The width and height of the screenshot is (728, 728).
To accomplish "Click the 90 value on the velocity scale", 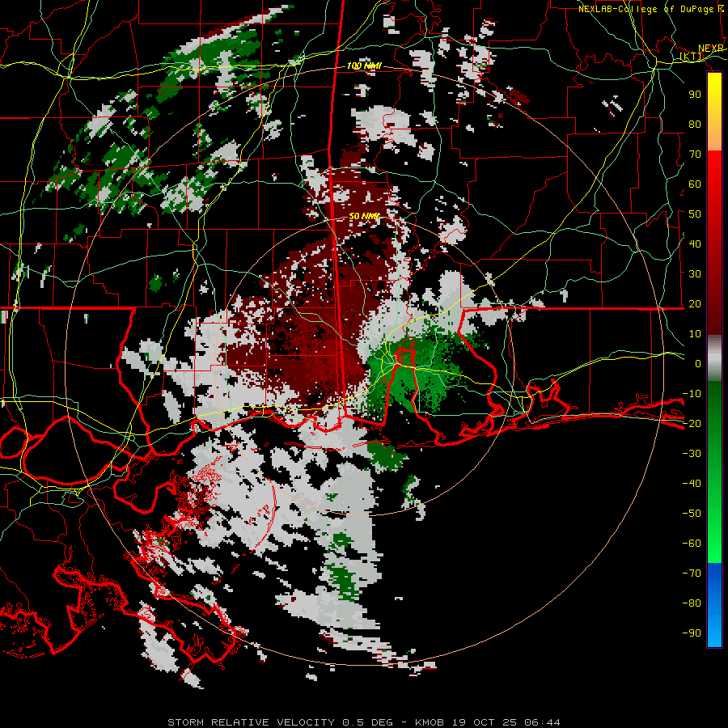I will click(695, 95).
